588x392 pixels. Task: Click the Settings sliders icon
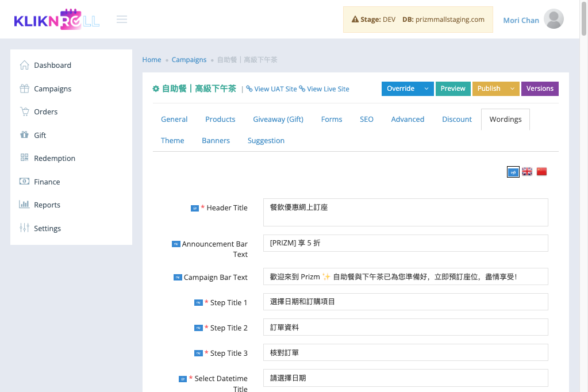pos(24,228)
